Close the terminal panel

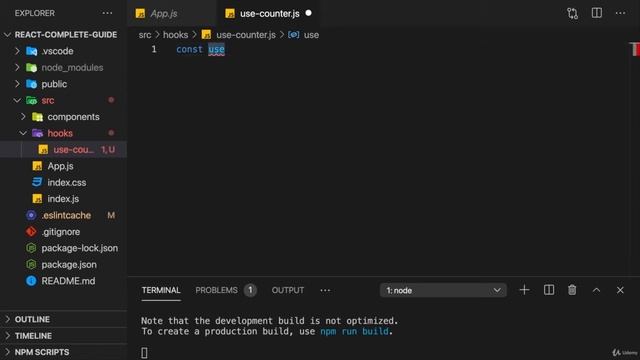pos(620,290)
